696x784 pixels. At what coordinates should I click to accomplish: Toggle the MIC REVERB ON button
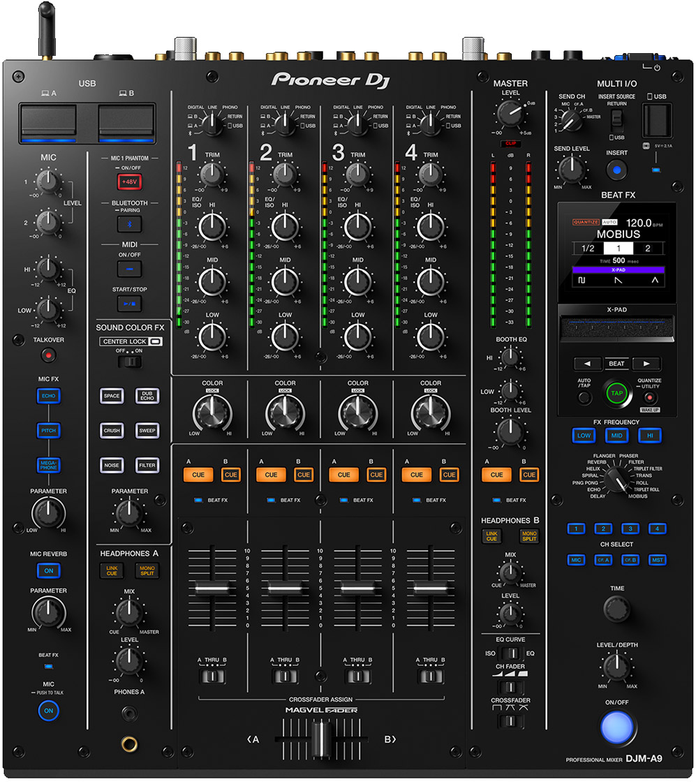[x=48, y=571]
